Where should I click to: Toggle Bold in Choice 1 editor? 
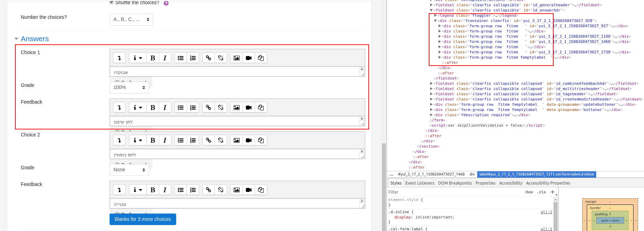coord(152,58)
